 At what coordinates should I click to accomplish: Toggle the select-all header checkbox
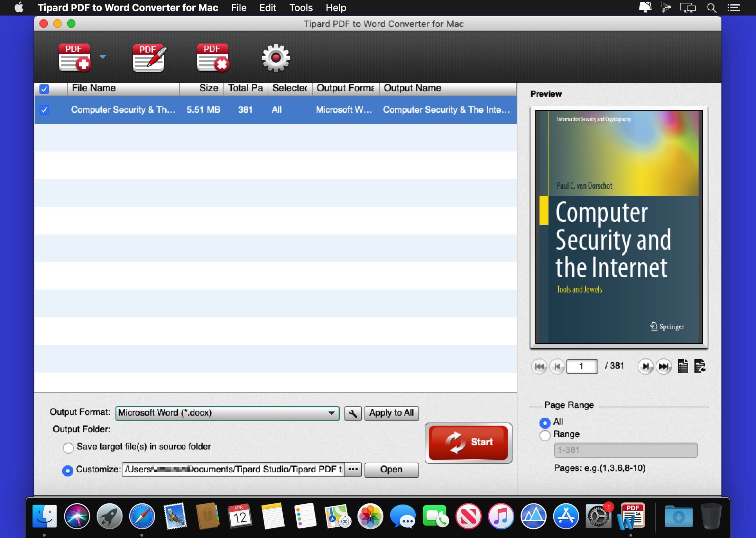(44, 89)
